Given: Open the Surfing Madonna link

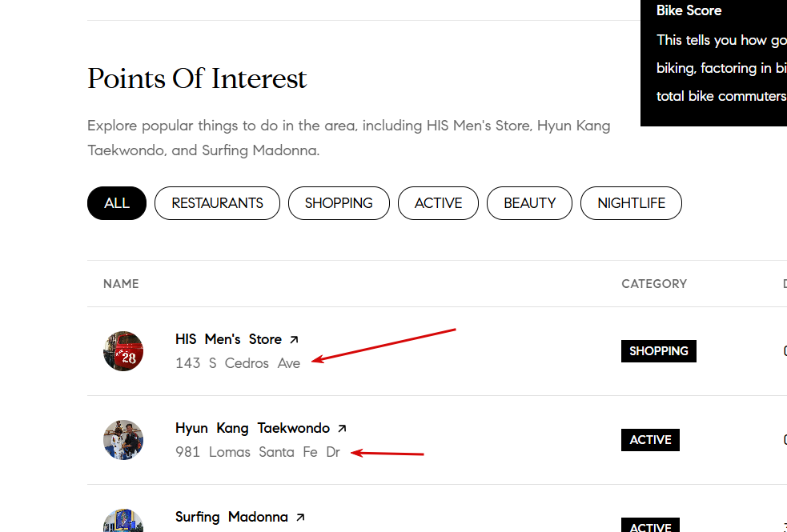Looking at the screenshot, I should pos(231,517).
